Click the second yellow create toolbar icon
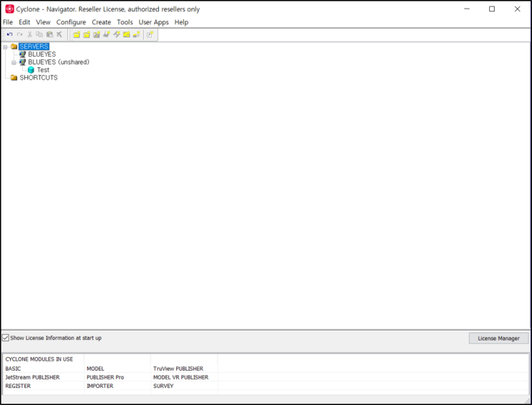This screenshot has width=532, height=405. 87,34
